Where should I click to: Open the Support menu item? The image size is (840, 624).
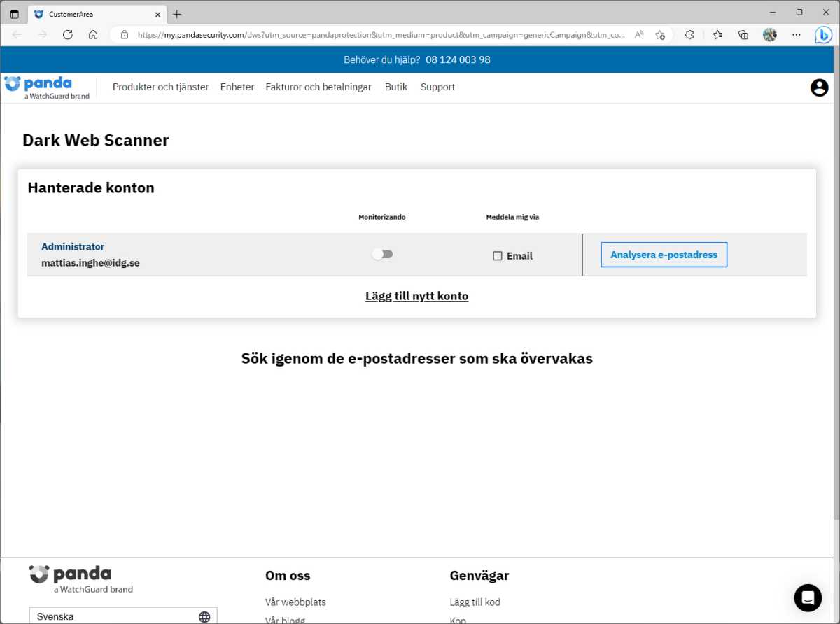(x=437, y=87)
